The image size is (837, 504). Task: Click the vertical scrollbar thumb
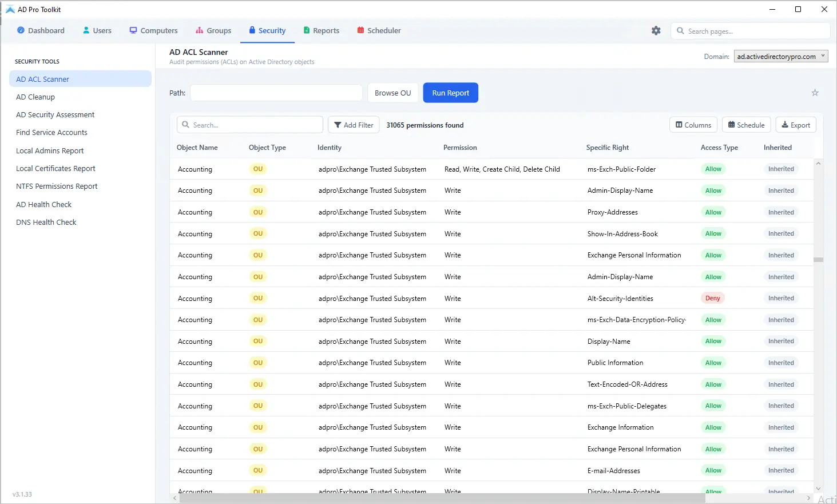819,260
